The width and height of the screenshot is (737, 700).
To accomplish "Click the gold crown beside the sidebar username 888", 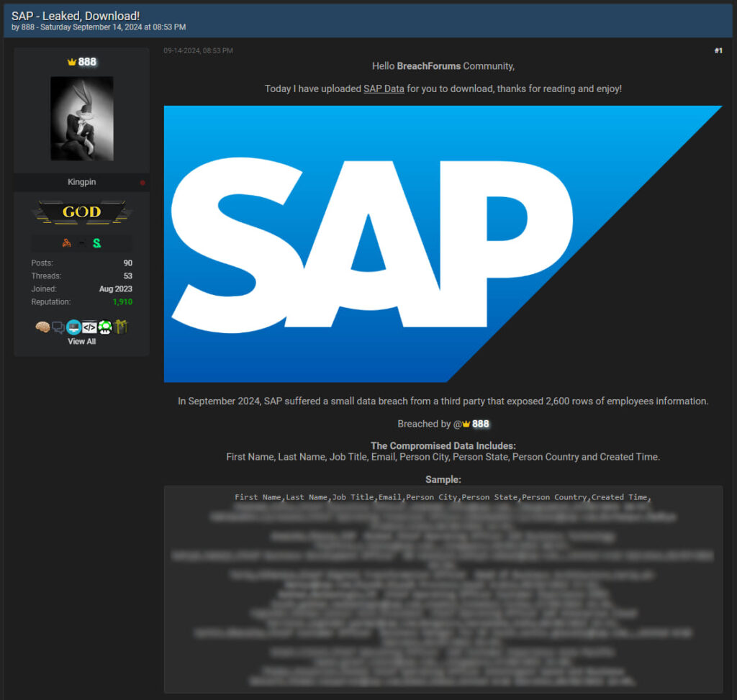I will (71, 62).
